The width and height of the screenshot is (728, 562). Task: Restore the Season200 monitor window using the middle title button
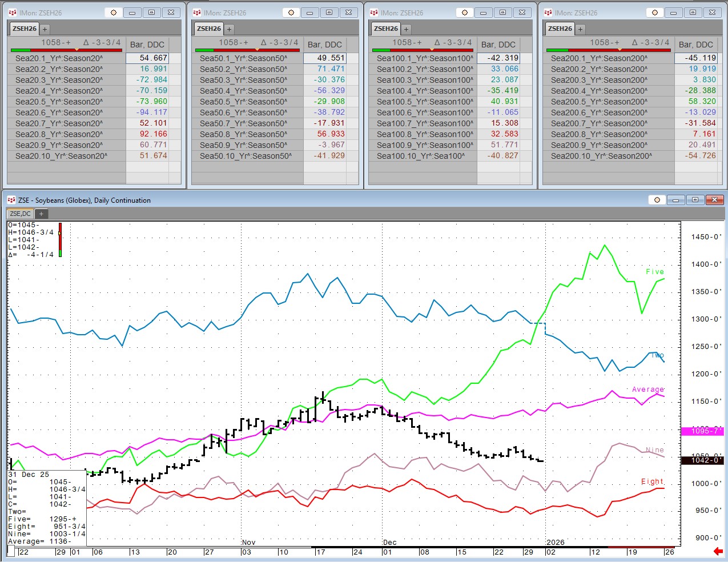[693, 12]
